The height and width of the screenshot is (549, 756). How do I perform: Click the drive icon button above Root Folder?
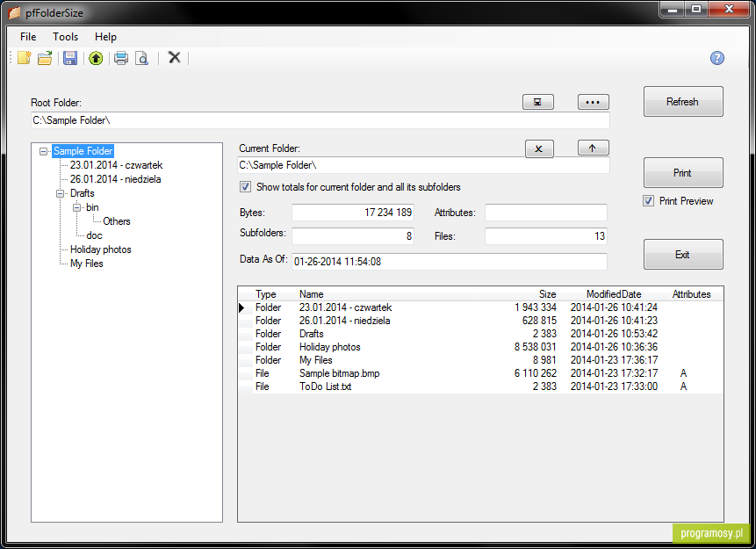(x=538, y=102)
